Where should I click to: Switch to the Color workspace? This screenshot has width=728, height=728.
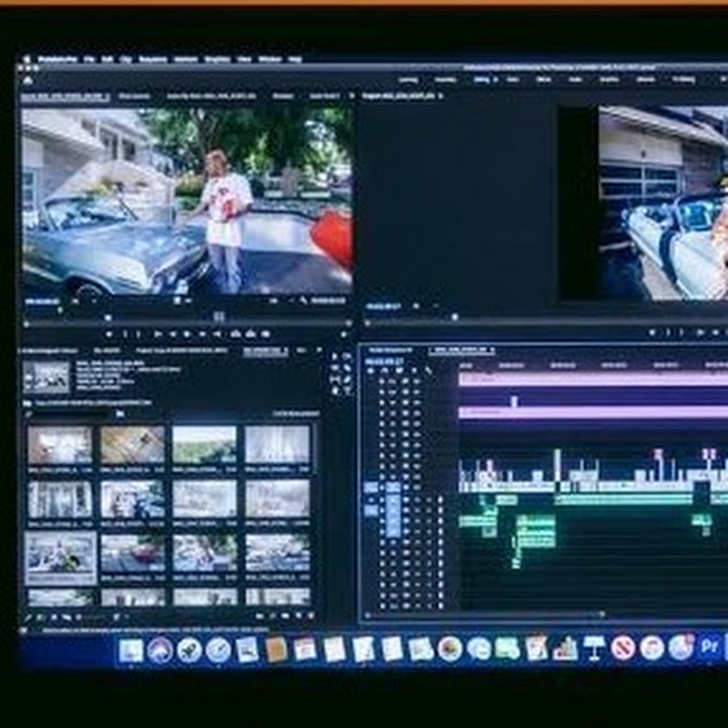[513, 79]
